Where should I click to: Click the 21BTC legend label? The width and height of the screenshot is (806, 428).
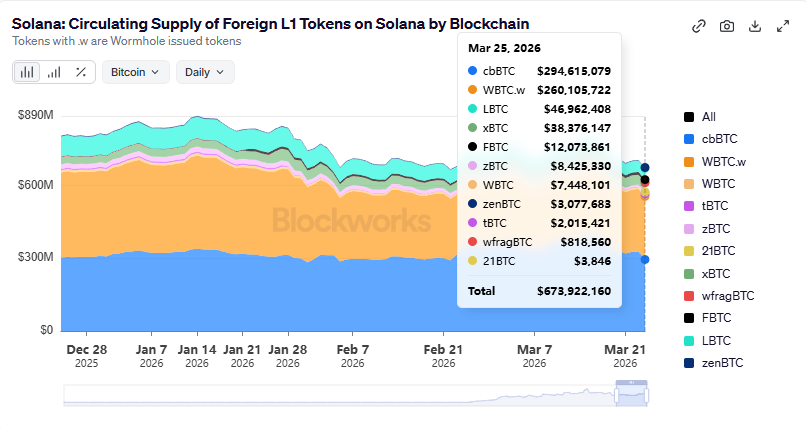718,251
